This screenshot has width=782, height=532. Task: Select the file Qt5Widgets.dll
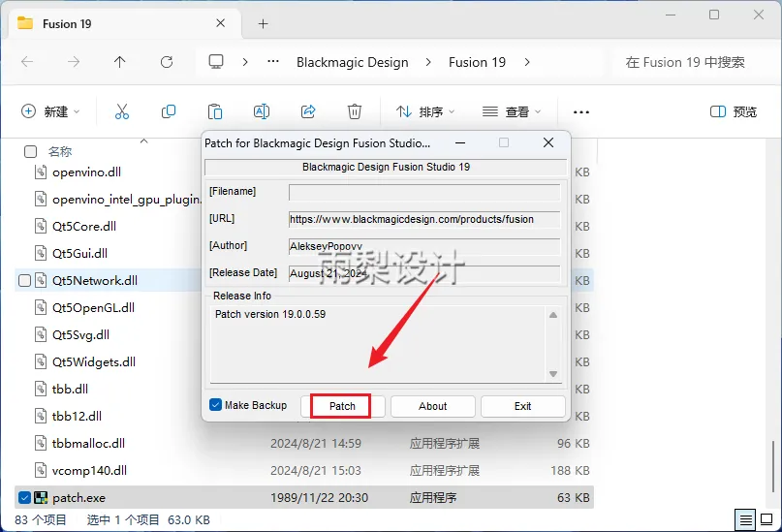[x=94, y=362]
